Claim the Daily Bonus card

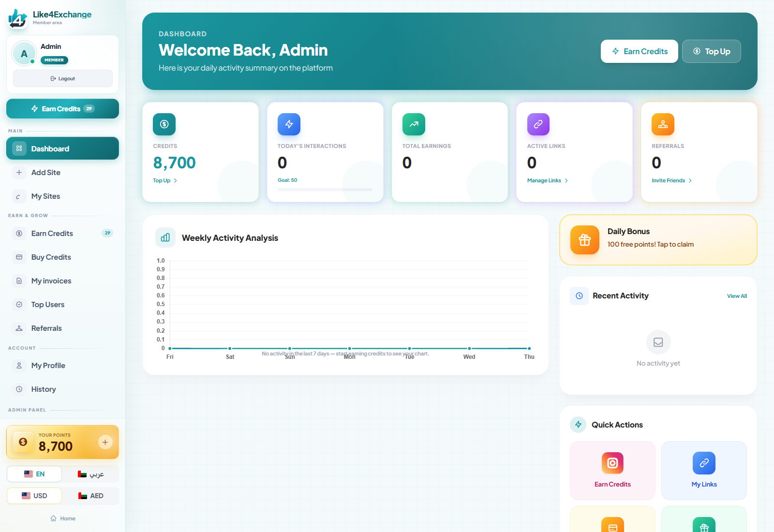(658, 240)
